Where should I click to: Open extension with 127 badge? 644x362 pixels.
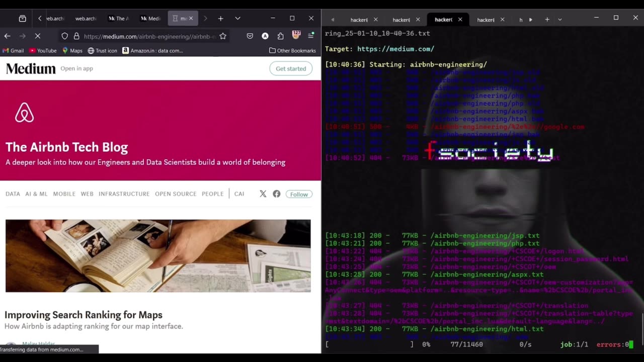pos(296,35)
